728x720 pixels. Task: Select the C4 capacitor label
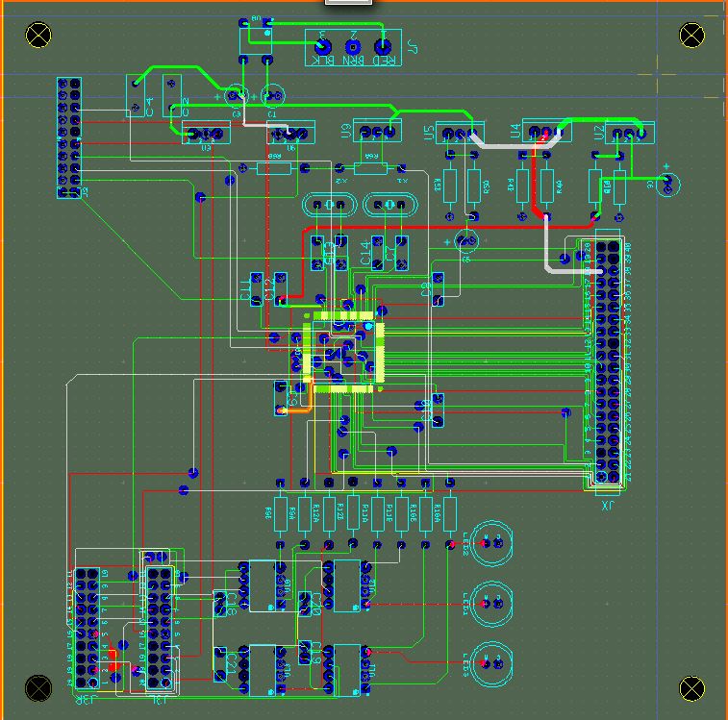coord(149,108)
